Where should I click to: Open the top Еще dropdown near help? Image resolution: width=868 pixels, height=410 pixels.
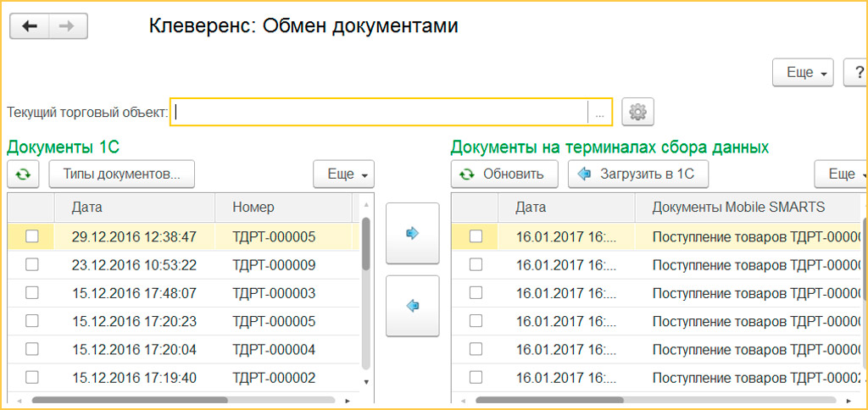click(x=804, y=73)
